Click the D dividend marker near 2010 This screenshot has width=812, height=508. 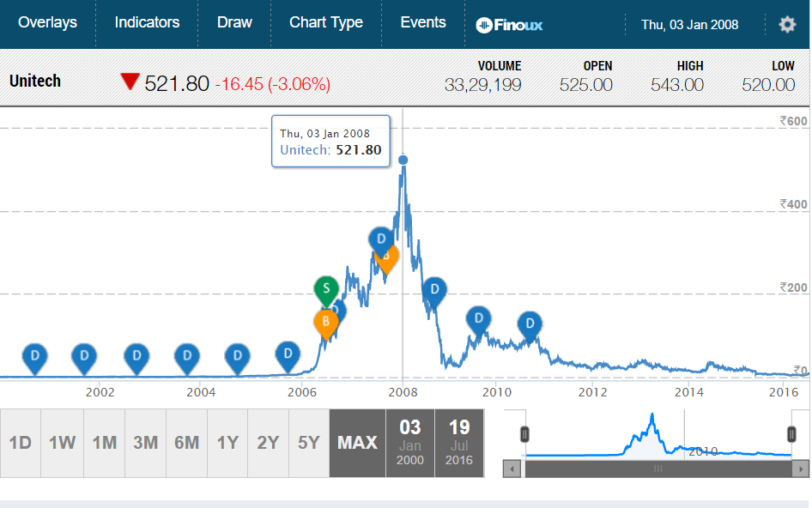click(x=478, y=318)
